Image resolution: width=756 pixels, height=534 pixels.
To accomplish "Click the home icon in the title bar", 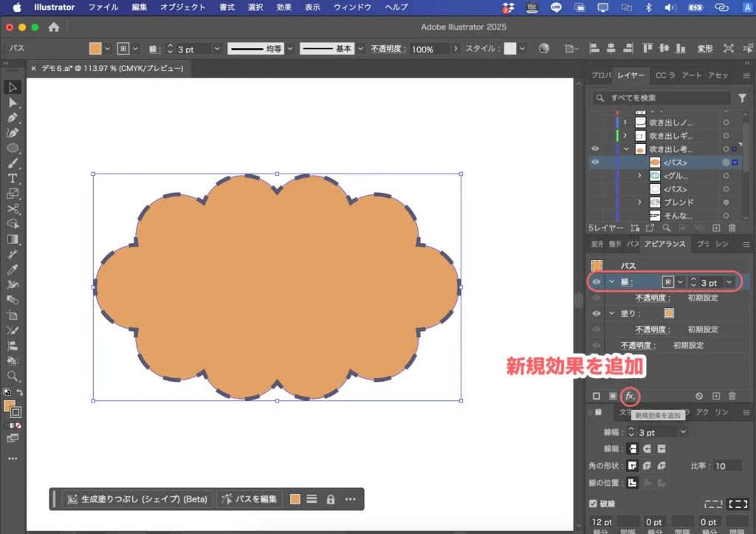I will [x=54, y=27].
